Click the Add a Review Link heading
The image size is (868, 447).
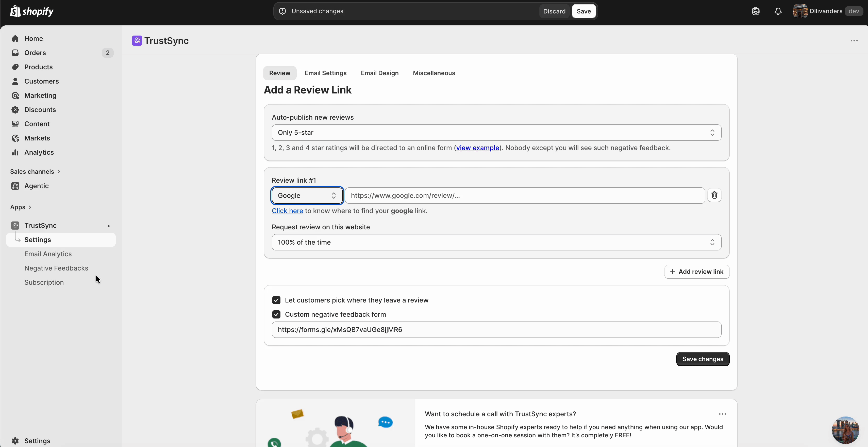(307, 90)
